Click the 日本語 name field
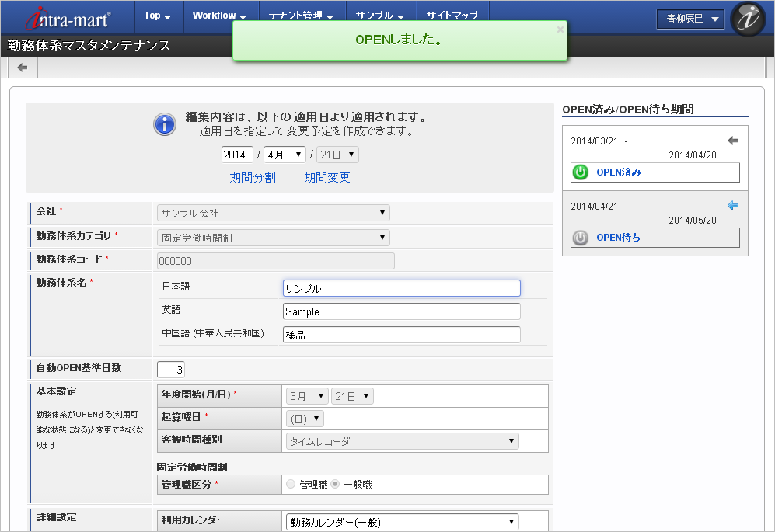775x532 pixels. tap(402, 288)
